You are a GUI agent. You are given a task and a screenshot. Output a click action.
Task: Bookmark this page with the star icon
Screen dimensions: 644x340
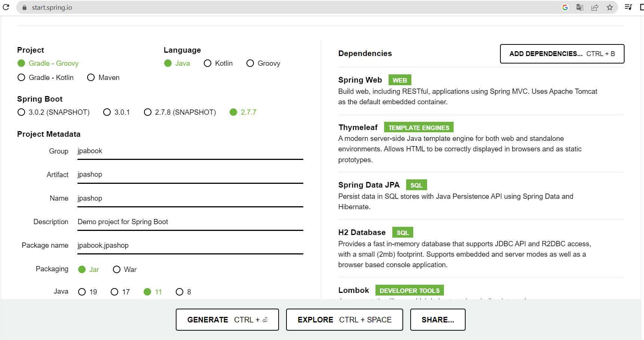pos(610,7)
